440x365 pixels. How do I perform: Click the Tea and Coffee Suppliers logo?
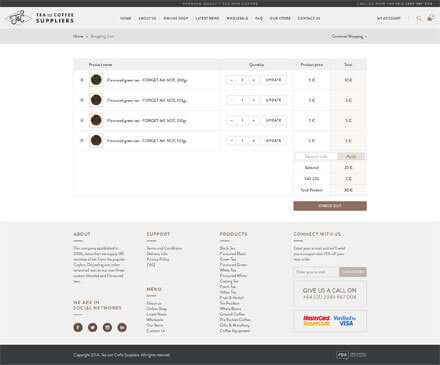point(40,17)
